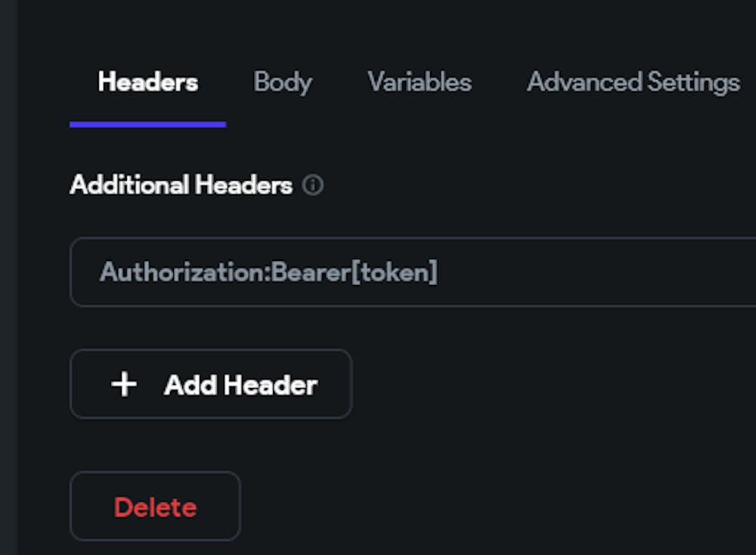Click the Additional Headers section label
Image resolution: width=756 pixels, height=555 pixels.
point(181,185)
